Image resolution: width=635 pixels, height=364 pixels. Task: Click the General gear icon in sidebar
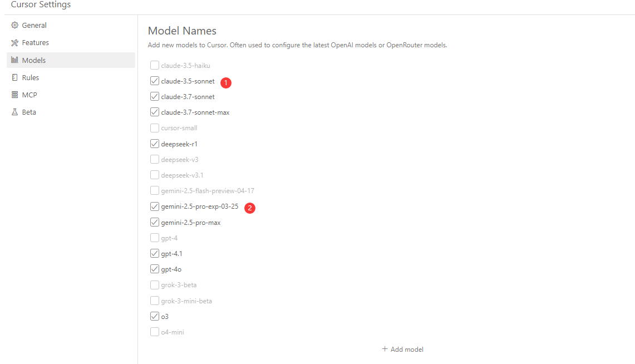[15, 25]
